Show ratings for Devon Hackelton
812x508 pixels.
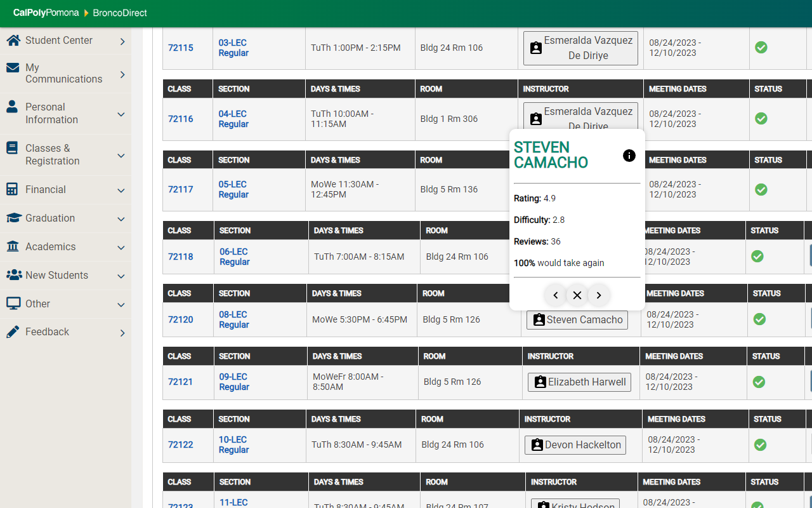575,445
